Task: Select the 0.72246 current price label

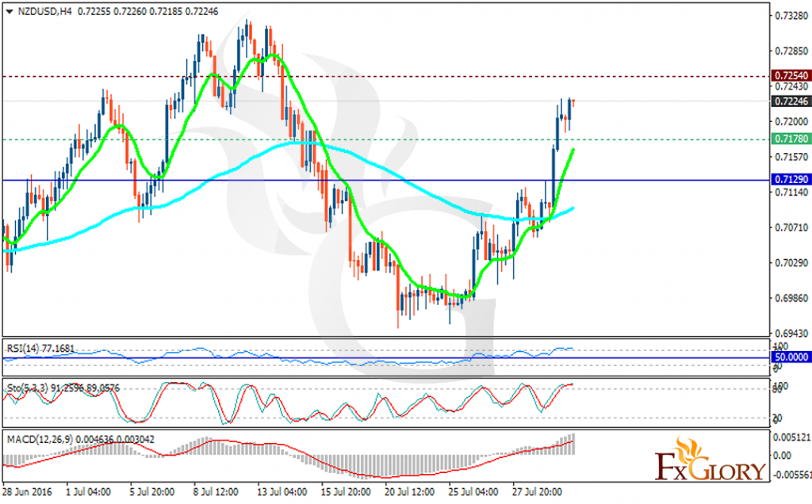Action: pyautogui.click(x=791, y=101)
